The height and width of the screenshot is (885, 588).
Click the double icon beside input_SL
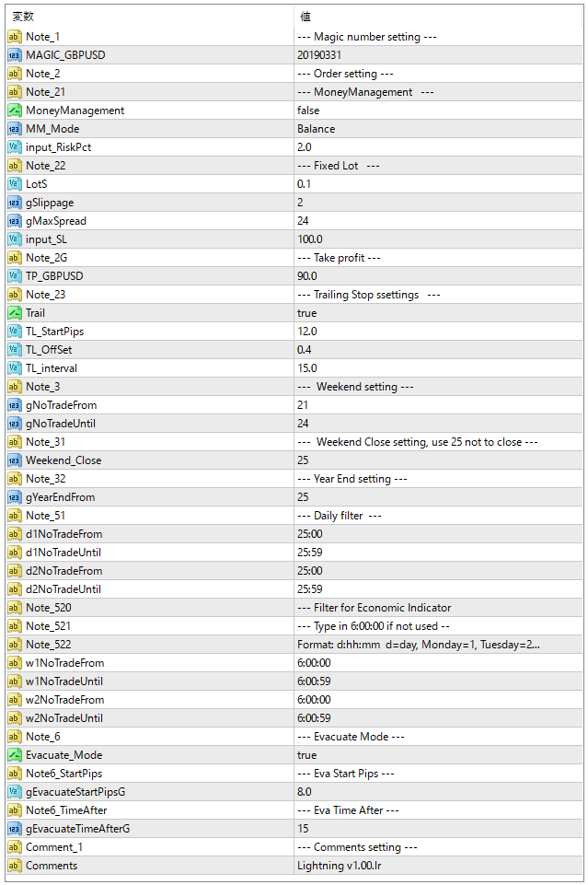coord(15,239)
